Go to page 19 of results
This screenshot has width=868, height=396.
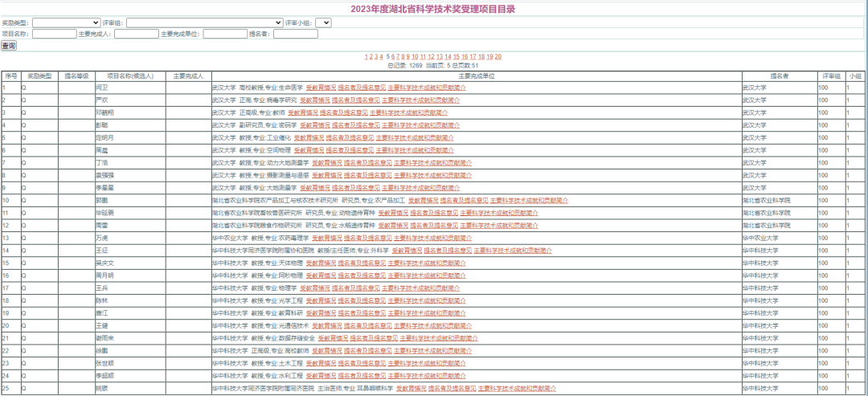[490, 56]
